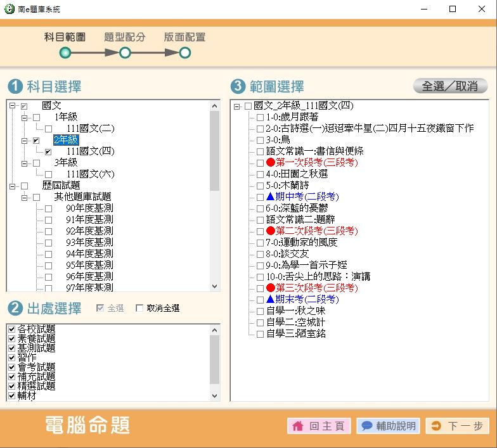497x448 pixels.
Task: Collapse the 國文 tree node
Action: pyautogui.click(x=13, y=106)
